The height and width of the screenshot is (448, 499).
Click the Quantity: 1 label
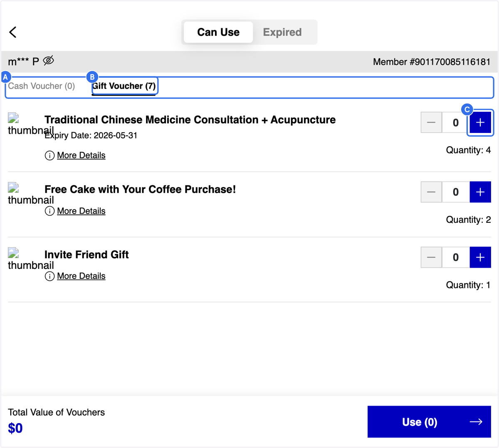(468, 285)
